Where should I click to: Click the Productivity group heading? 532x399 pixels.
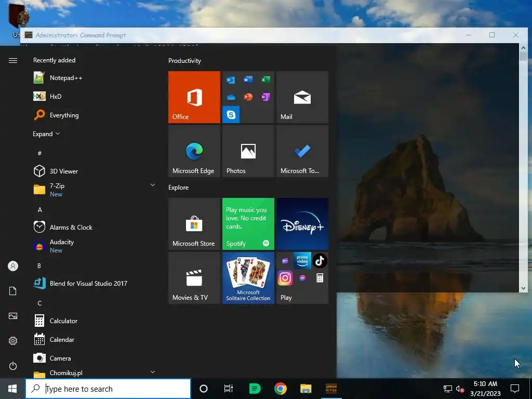click(184, 61)
